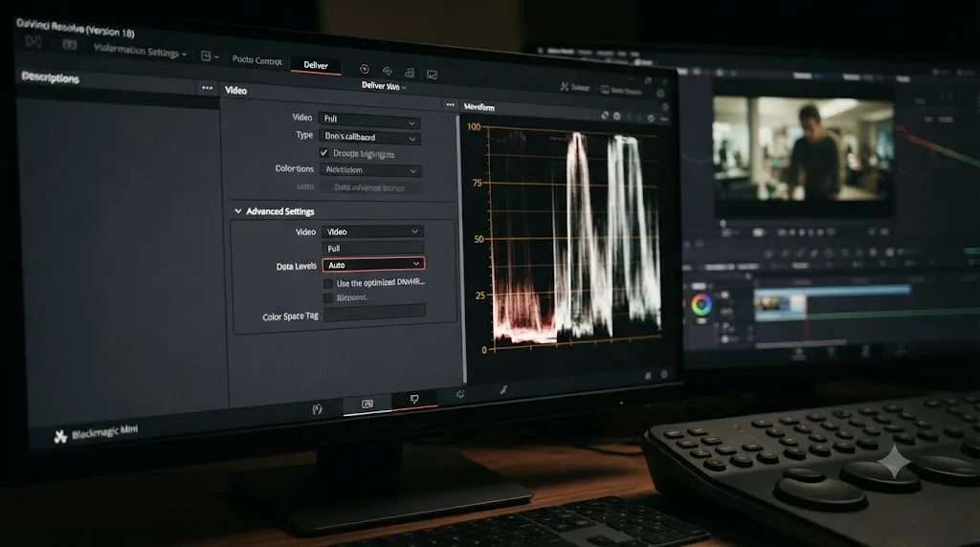Collapse the Advanced Settings section
The width and height of the screenshot is (980, 547).
pos(237,211)
